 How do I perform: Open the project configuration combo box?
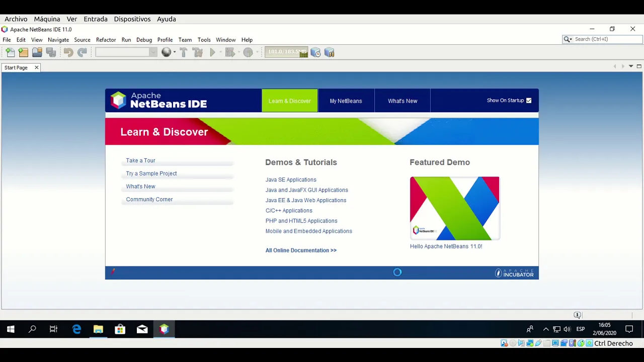pos(126,52)
